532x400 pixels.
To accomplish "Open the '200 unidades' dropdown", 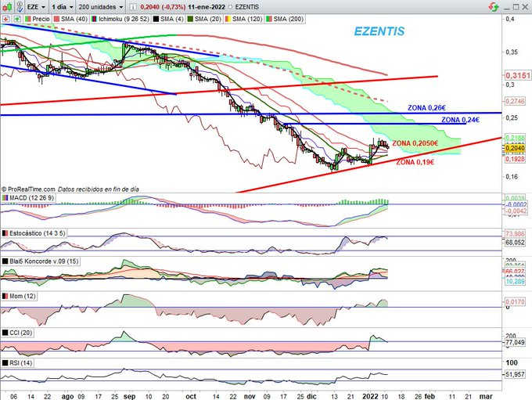I will click(101, 7).
